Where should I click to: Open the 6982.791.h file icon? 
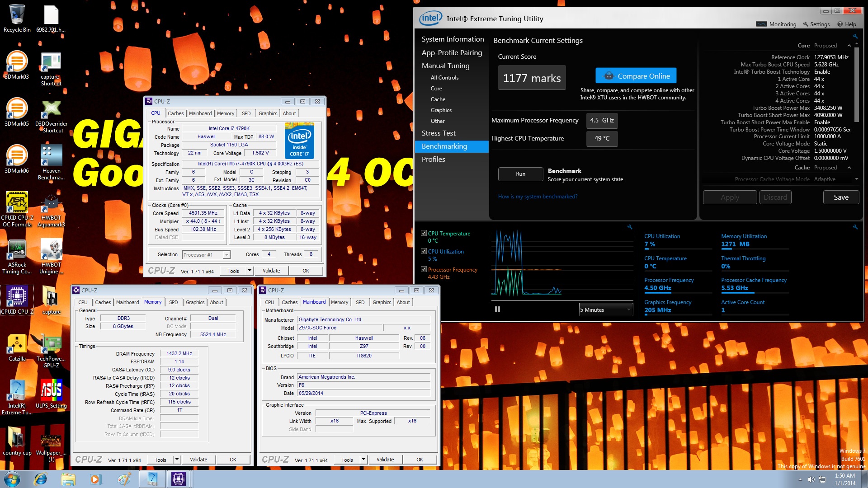(51, 18)
